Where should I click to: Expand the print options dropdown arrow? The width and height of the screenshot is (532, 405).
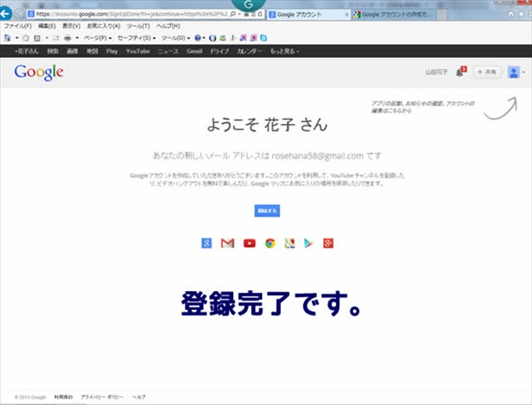pyautogui.click(x=77, y=38)
